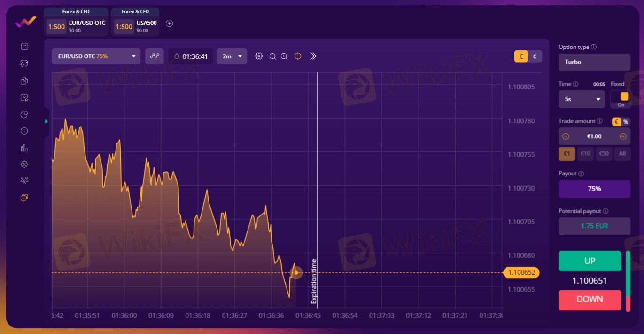Open the info circle sidebar icon
The height and width of the screenshot is (334, 644).
point(24,131)
